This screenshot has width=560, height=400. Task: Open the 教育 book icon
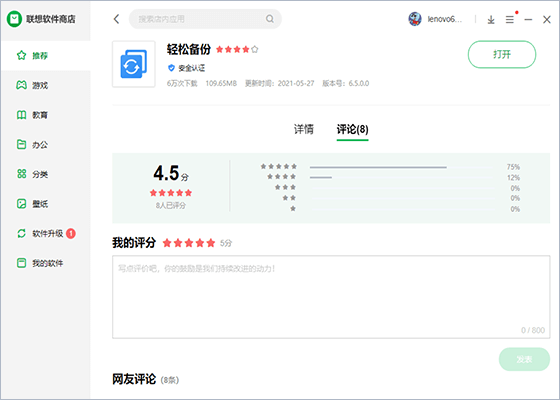[21, 115]
